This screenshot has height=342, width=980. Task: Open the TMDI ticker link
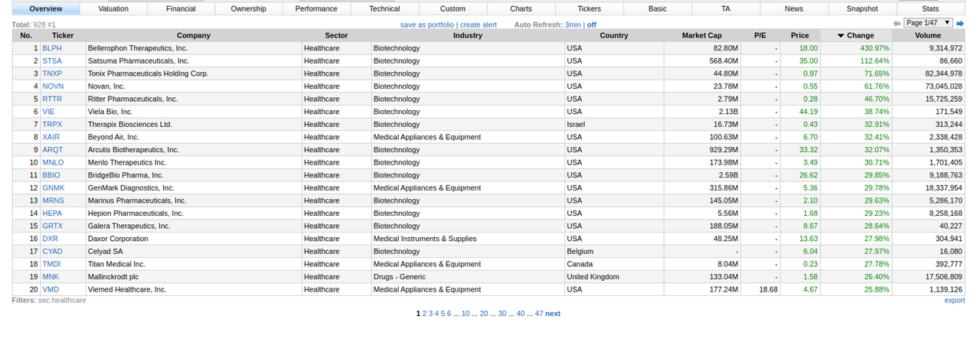(x=52, y=264)
